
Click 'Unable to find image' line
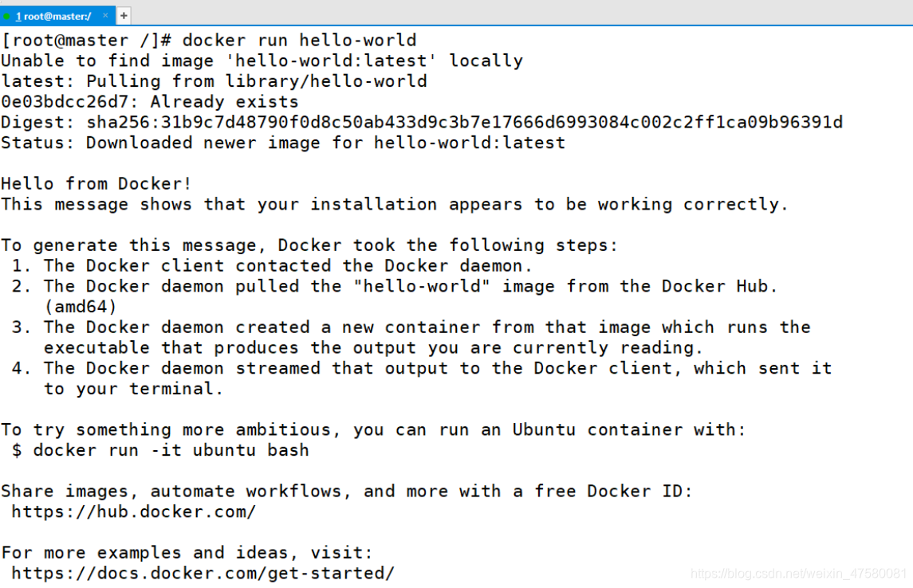(262, 61)
